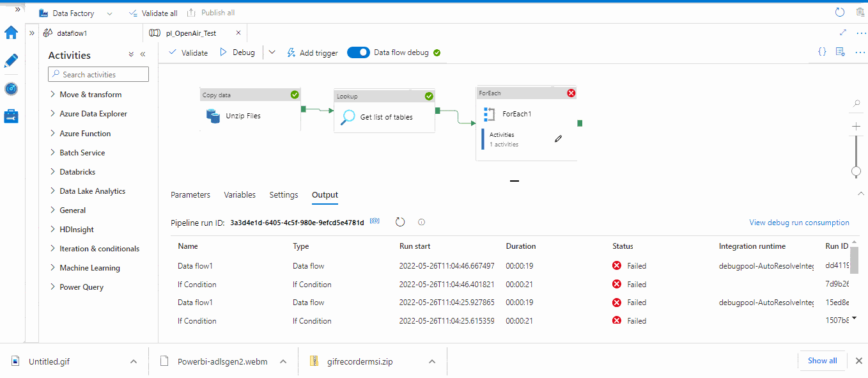Image resolution: width=868 pixels, height=378 pixels.
Task: Click the ForEach failed red status icon
Action: (x=571, y=93)
